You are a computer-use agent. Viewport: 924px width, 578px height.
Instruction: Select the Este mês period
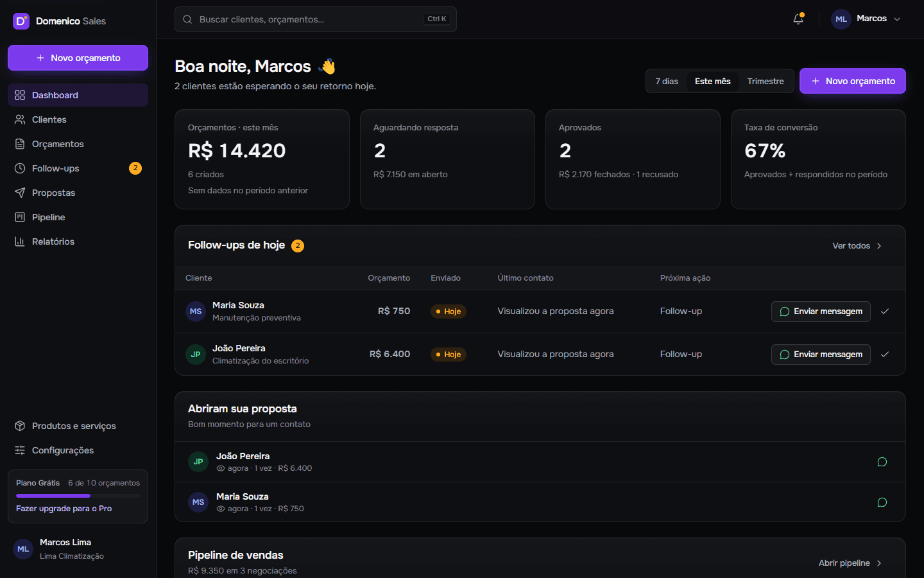[713, 82]
